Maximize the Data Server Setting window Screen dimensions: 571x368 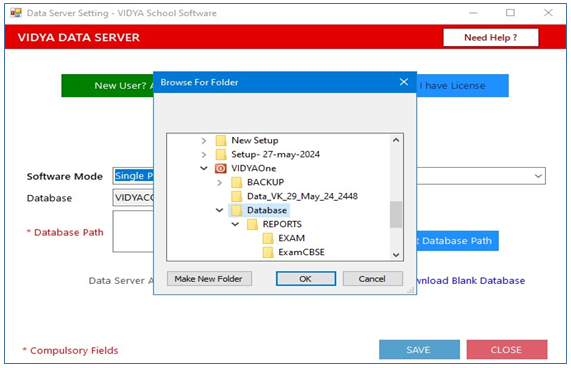[511, 13]
